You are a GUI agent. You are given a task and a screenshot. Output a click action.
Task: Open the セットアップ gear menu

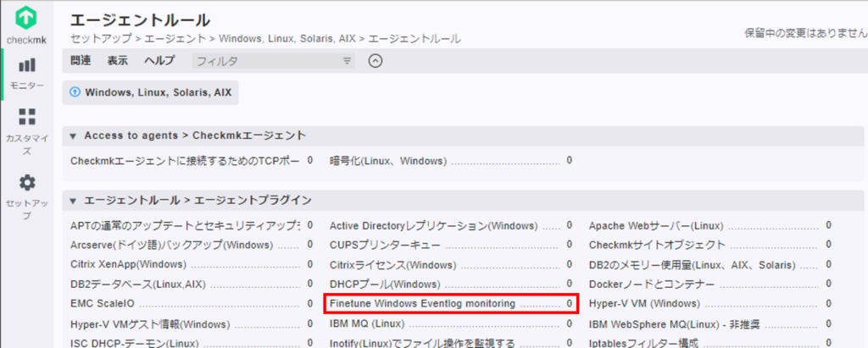[27, 197]
